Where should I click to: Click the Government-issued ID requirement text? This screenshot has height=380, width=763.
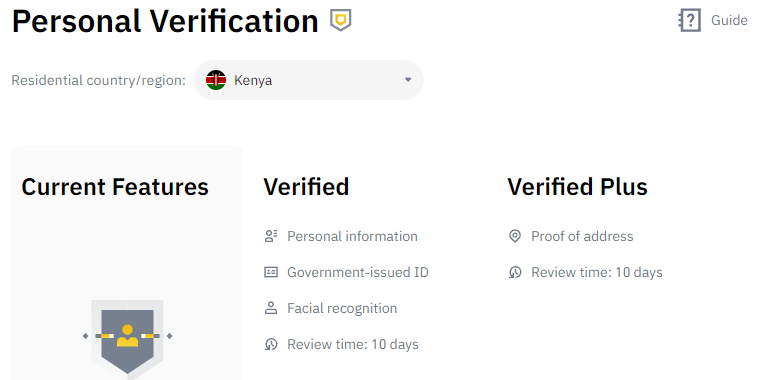(x=358, y=272)
